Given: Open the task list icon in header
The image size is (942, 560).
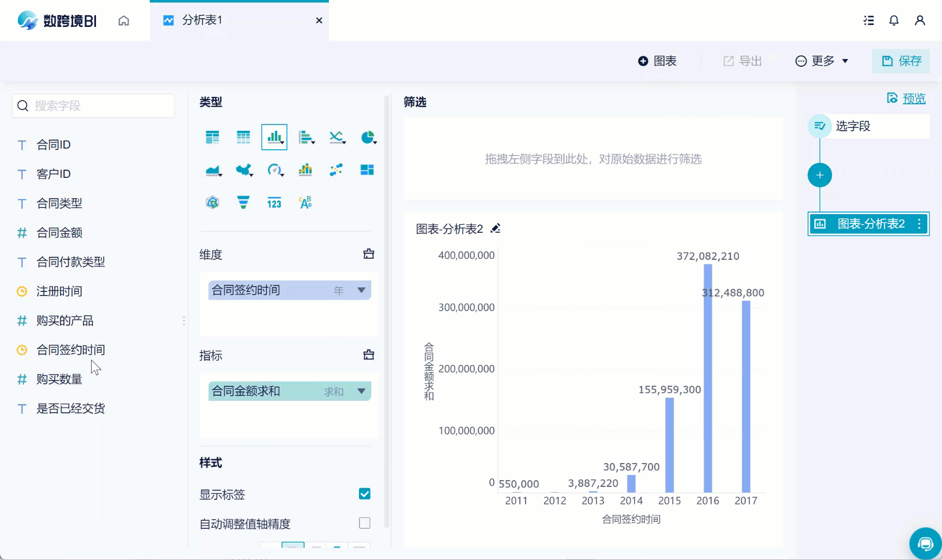Looking at the screenshot, I should tap(869, 21).
